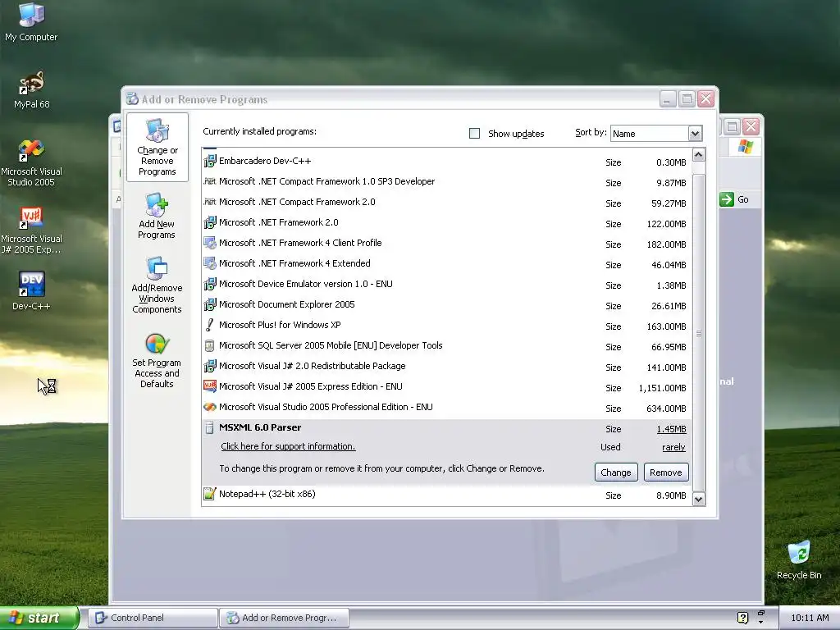Click the Microsoft Document Explorer 2005 icon

tap(209, 304)
